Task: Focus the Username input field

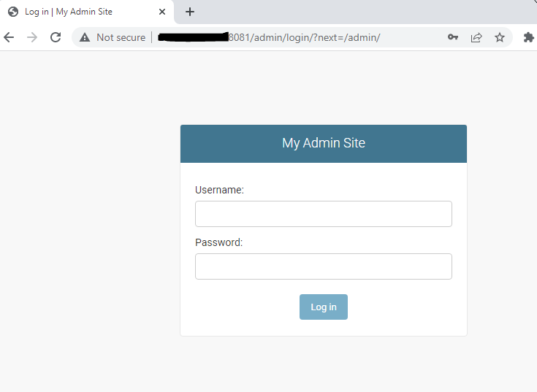Action: (x=323, y=214)
